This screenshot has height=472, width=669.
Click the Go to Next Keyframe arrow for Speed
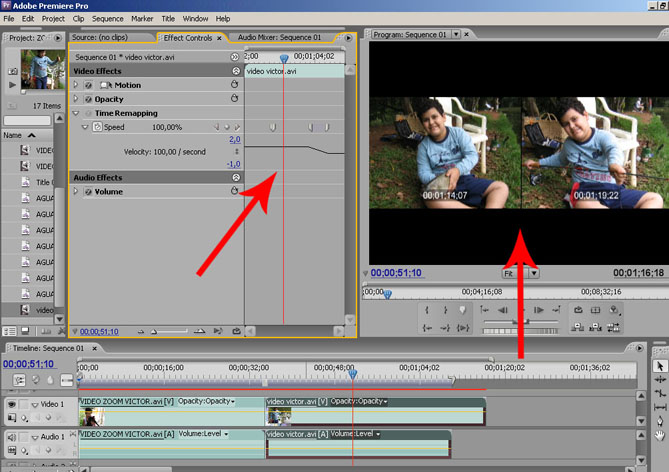(237, 128)
